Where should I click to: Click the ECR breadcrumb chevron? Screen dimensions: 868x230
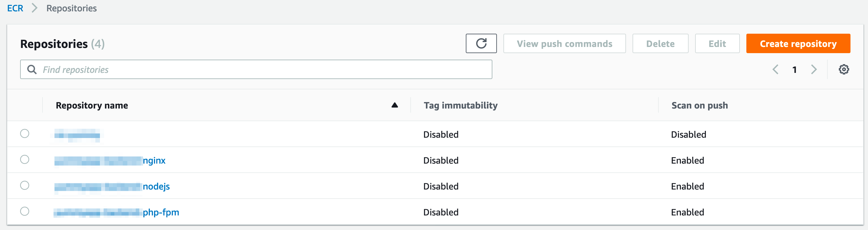(34, 8)
